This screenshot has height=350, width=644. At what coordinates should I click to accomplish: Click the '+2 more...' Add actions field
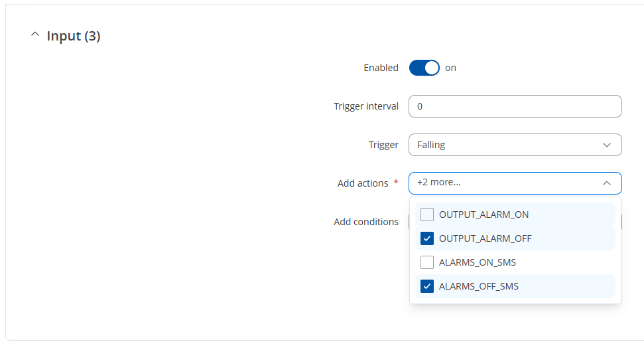click(504, 183)
